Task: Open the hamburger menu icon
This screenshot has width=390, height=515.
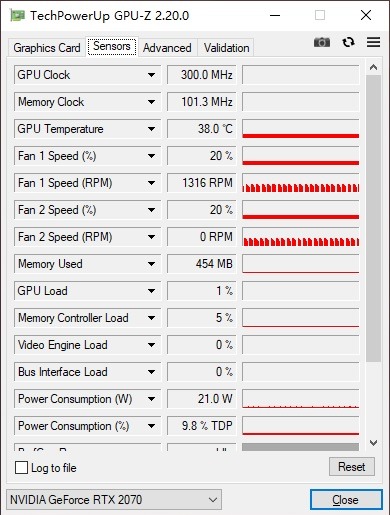Action: click(373, 42)
